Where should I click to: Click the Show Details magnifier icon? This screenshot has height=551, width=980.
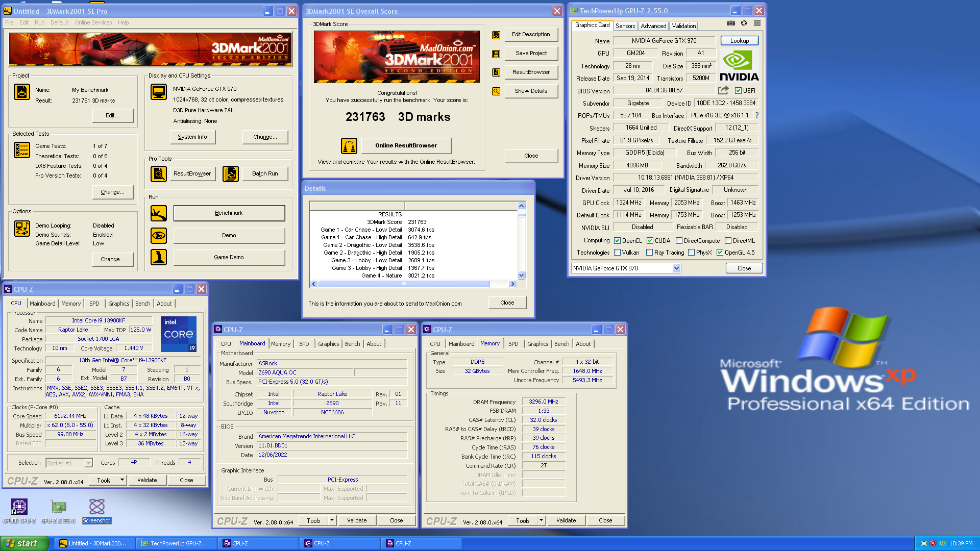tap(496, 91)
